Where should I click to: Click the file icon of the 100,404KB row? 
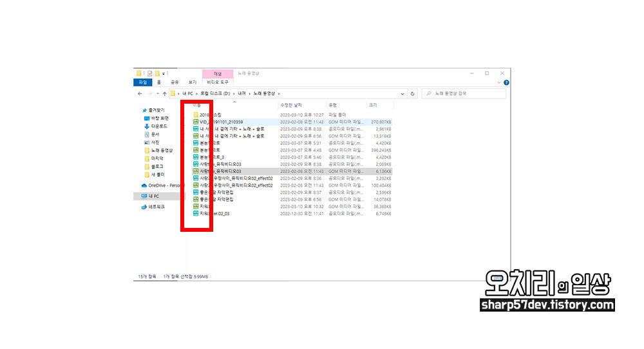point(196,185)
